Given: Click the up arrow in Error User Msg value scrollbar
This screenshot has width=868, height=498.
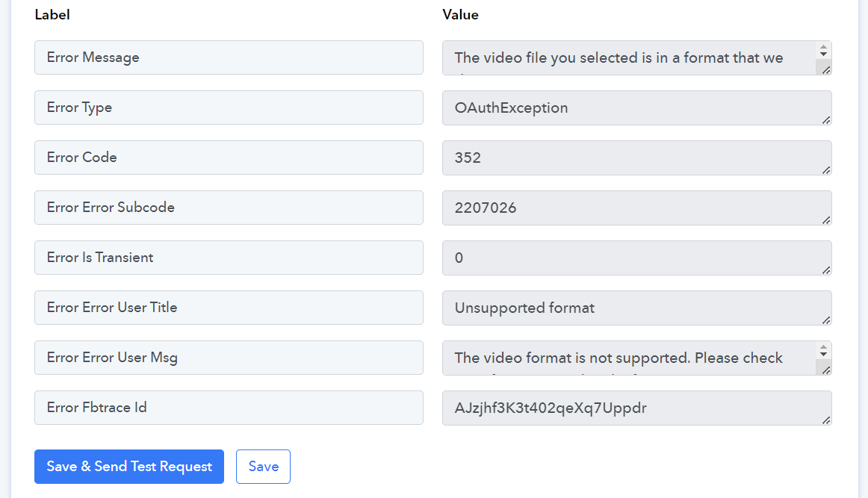Looking at the screenshot, I should 824,346.
